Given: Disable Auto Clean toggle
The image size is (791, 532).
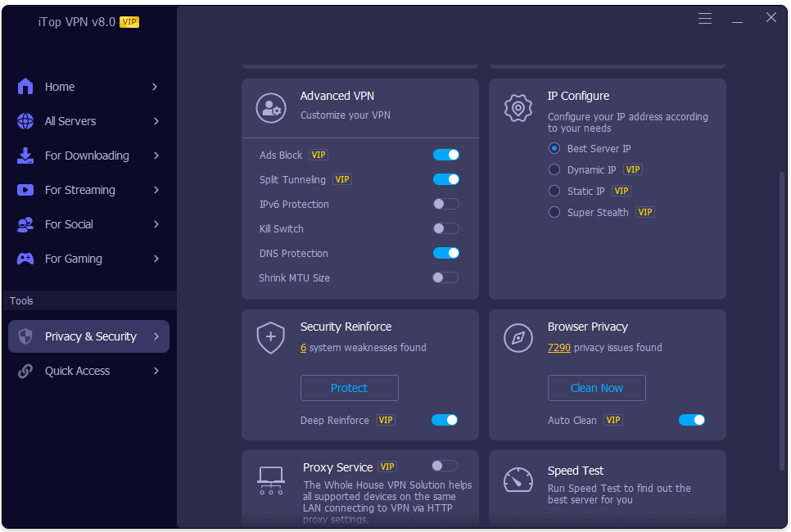Looking at the screenshot, I should [x=692, y=420].
